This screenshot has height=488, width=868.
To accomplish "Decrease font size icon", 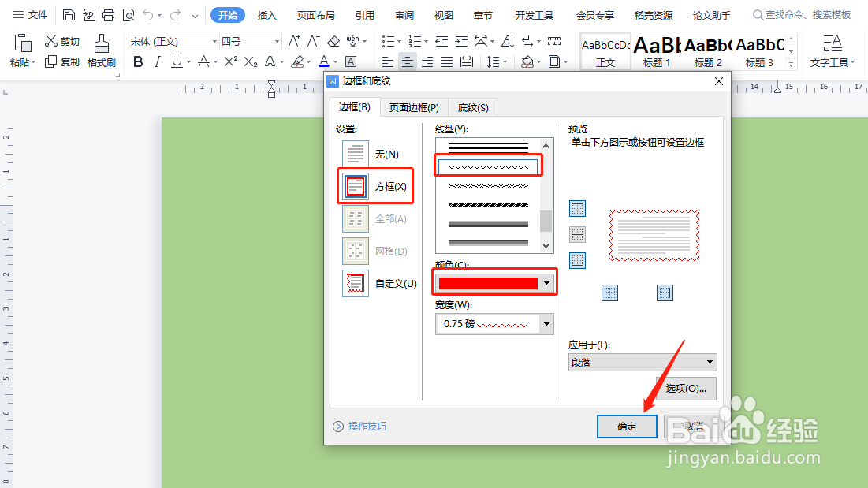I will 313,41.
